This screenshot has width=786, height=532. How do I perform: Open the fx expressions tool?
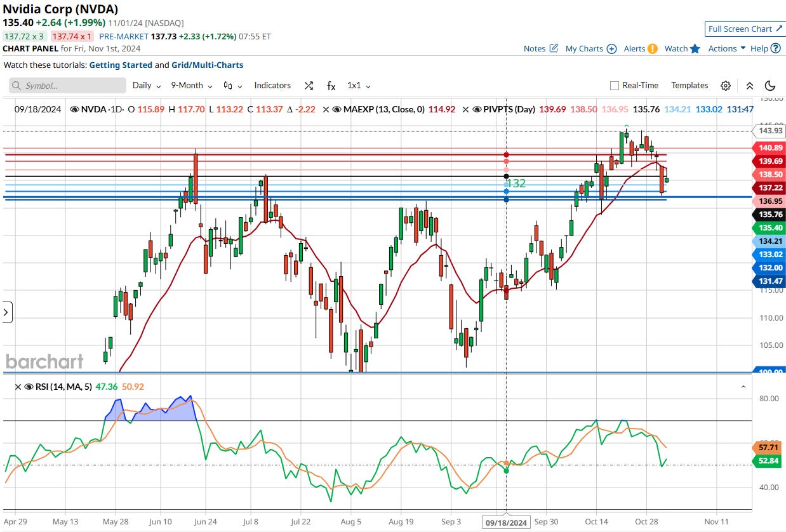(331, 86)
